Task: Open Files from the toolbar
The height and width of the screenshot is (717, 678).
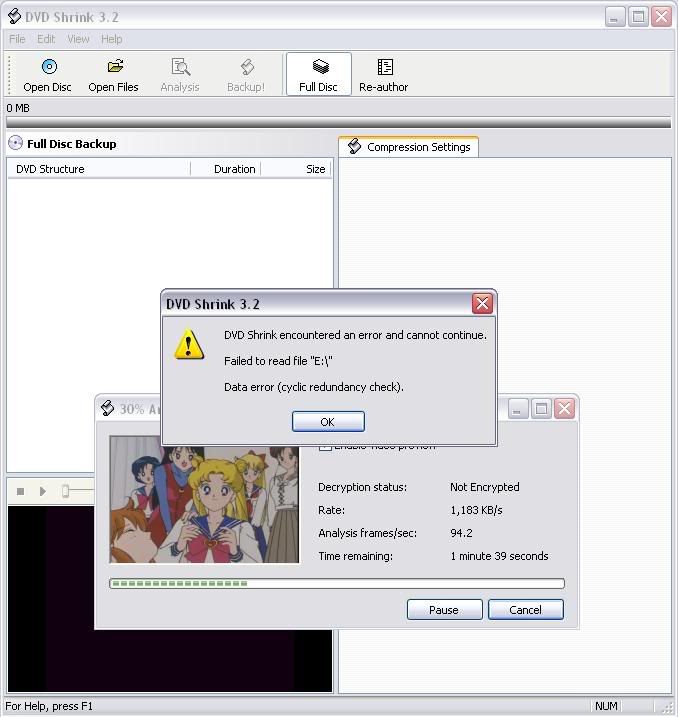Action: pyautogui.click(x=113, y=75)
